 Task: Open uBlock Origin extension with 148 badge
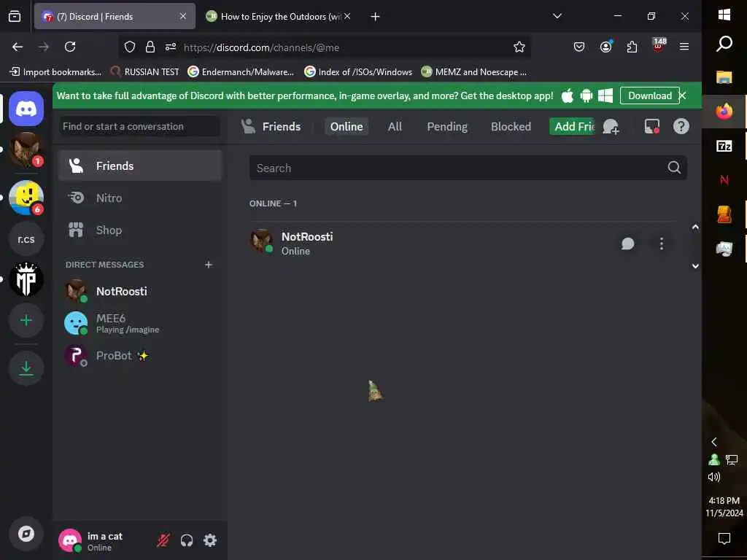[659, 45]
